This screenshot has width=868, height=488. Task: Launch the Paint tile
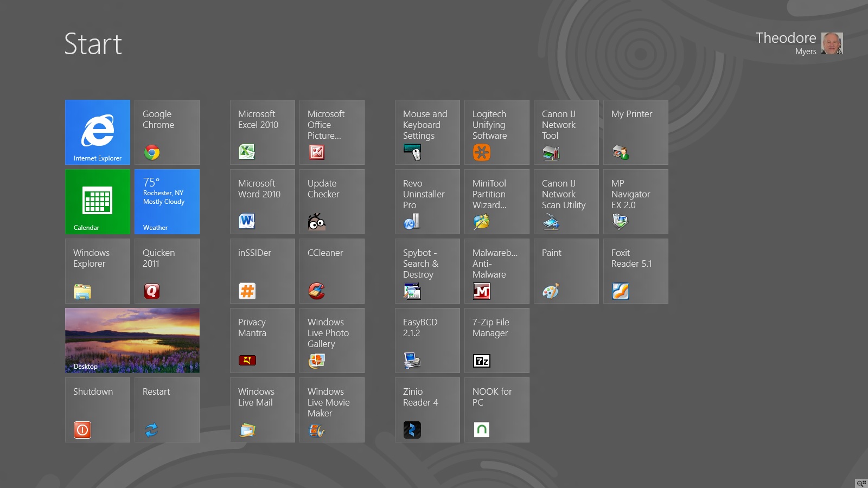click(x=566, y=271)
